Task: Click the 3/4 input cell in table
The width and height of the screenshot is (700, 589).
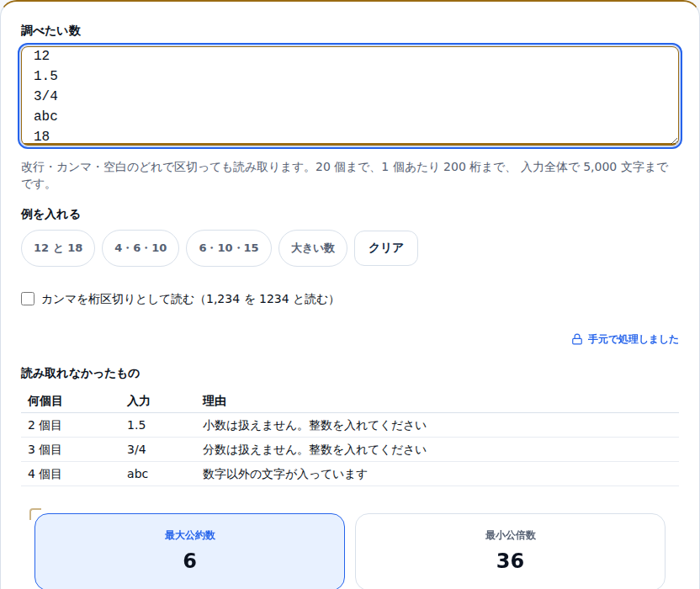Action: click(x=136, y=449)
